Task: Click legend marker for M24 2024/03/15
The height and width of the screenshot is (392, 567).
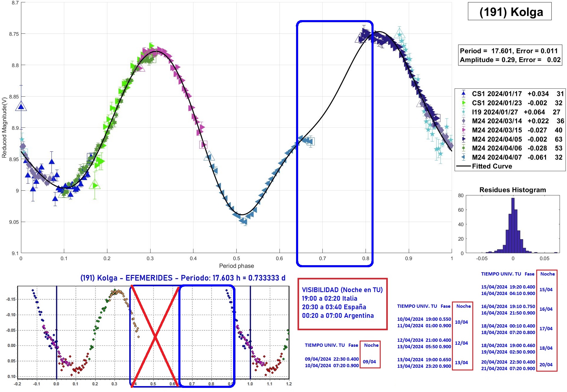Action: pyautogui.click(x=463, y=130)
